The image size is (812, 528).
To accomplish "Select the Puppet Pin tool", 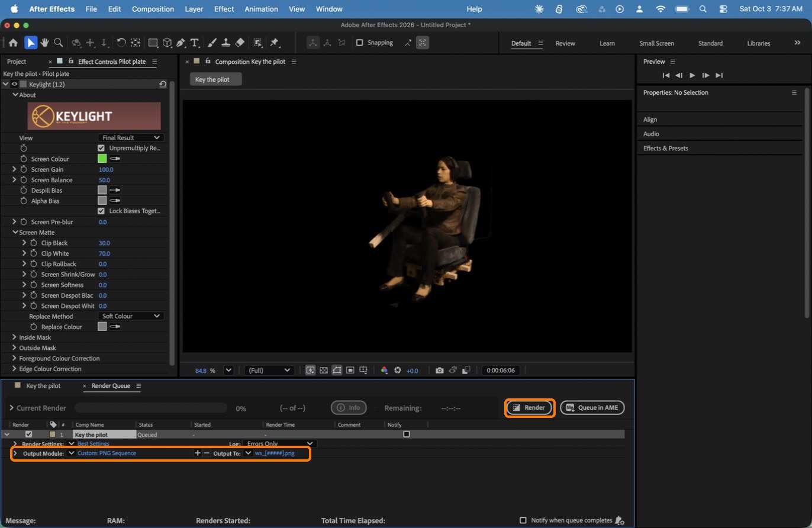I will point(275,43).
